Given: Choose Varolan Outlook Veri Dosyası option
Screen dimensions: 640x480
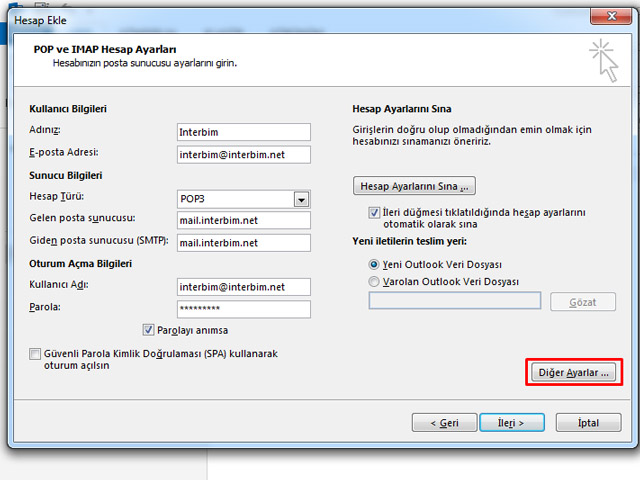Looking at the screenshot, I should click(374, 282).
